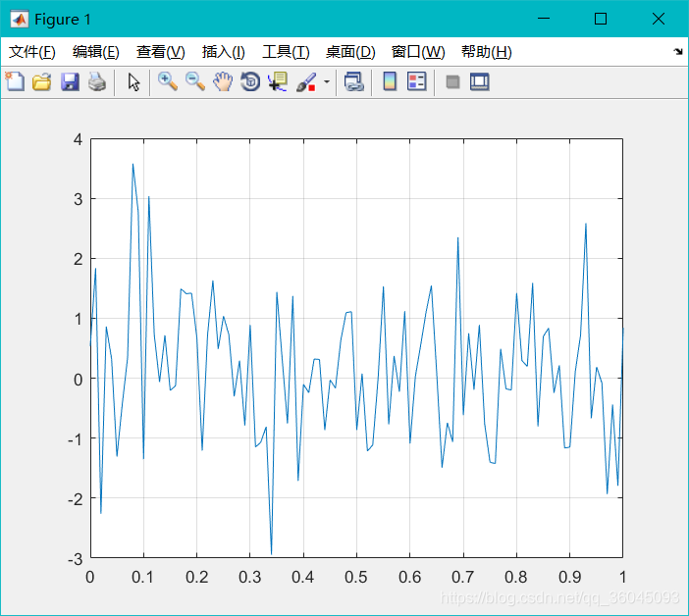Select the Brush data tool
Screen dimensions: 689x616
(x=305, y=82)
